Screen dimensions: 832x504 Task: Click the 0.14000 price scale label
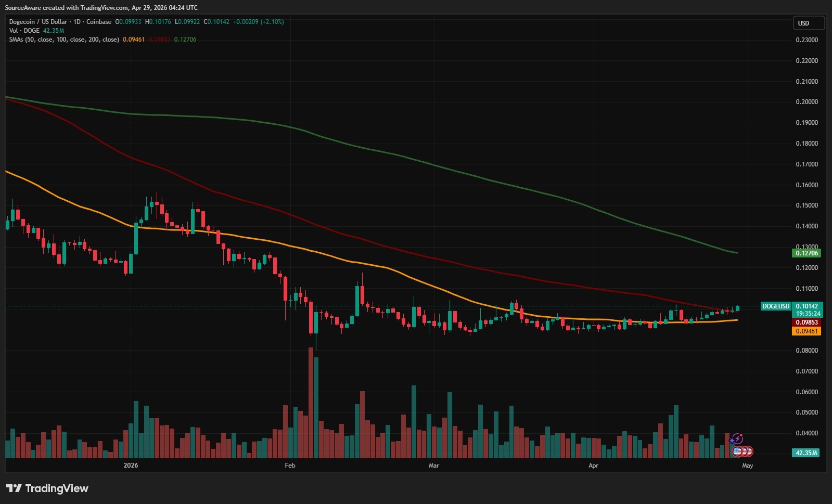tap(807, 226)
